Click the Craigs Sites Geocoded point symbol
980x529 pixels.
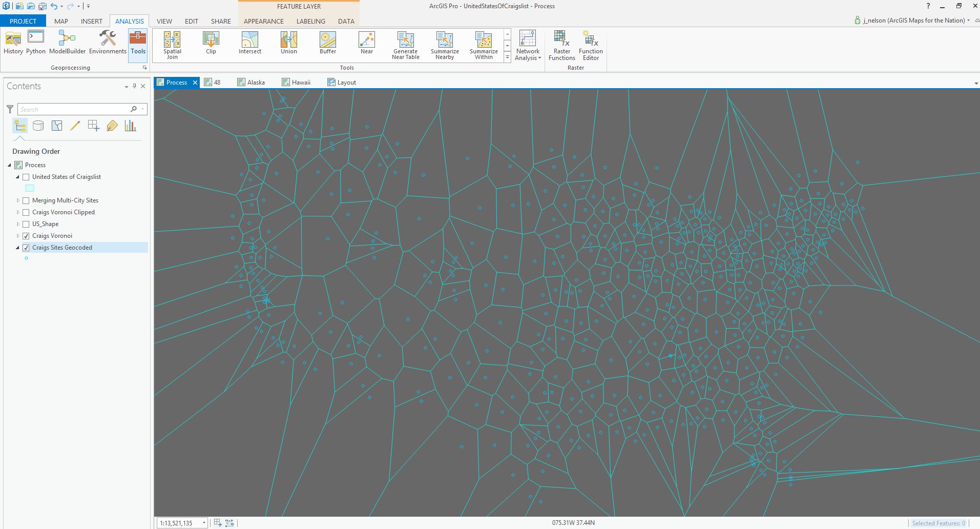[26, 258]
